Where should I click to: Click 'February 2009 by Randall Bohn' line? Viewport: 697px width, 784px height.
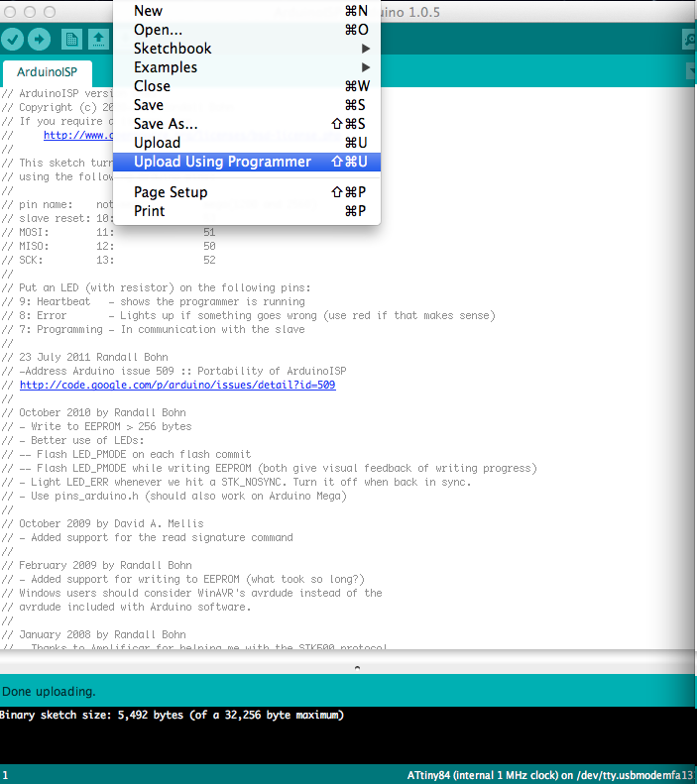coord(96,565)
